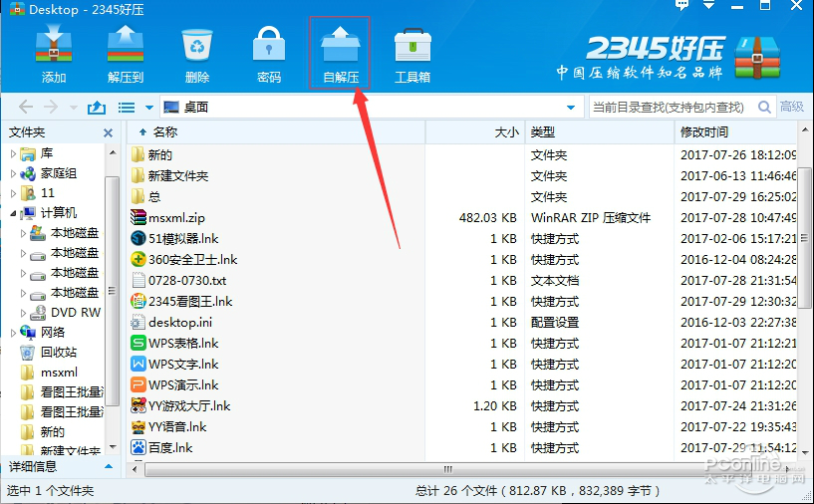
Task: Select 新的 folder in folder tree
Action: (x=53, y=432)
